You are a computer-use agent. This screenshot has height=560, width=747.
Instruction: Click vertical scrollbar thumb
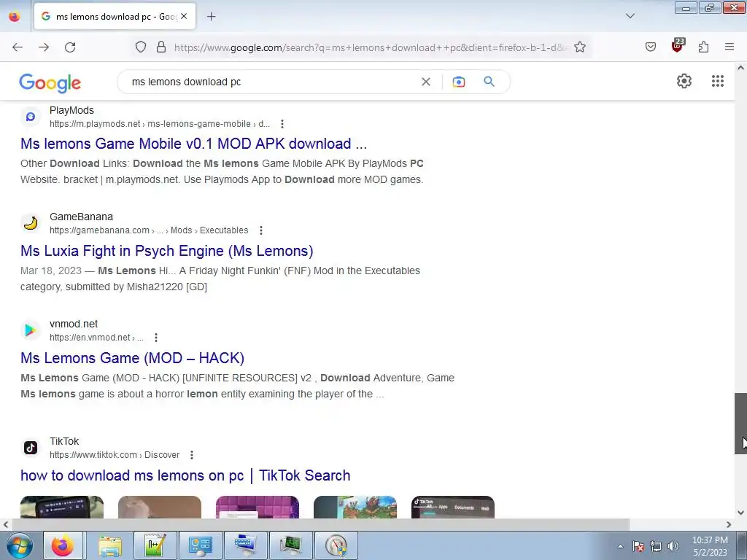coord(740,424)
